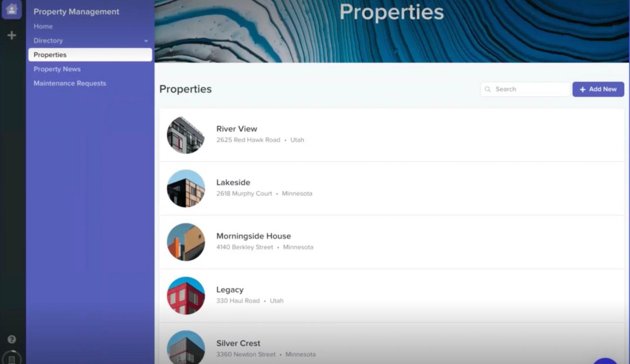Select Properties in the sidebar

[90, 55]
